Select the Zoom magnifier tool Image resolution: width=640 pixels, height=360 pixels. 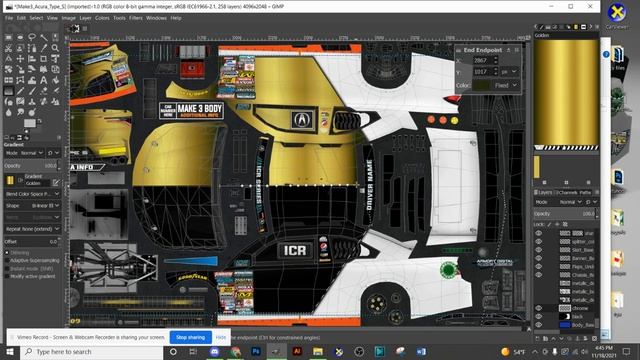pos(55,48)
